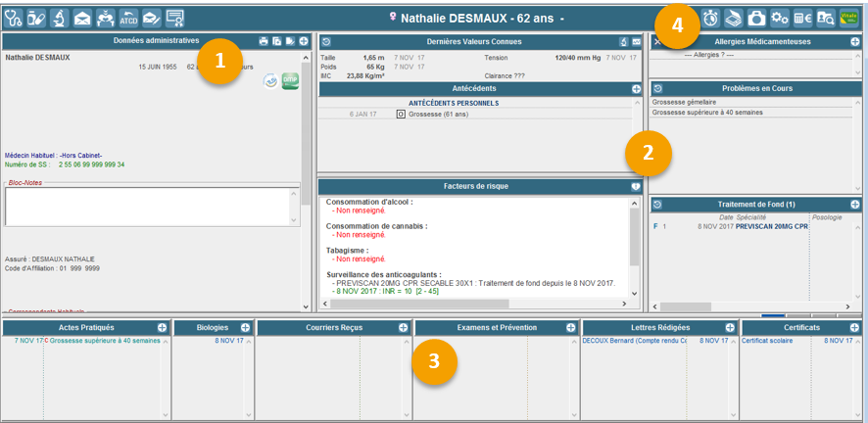Image resolution: width=868 pixels, height=423 pixels.
Task: Click the green DMP badge
Action: point(290,82)
